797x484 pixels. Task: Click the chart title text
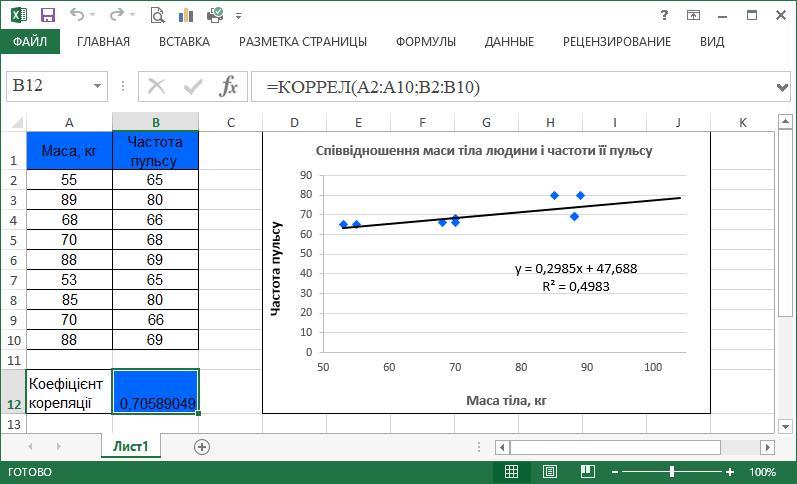[x=484, y=151]
